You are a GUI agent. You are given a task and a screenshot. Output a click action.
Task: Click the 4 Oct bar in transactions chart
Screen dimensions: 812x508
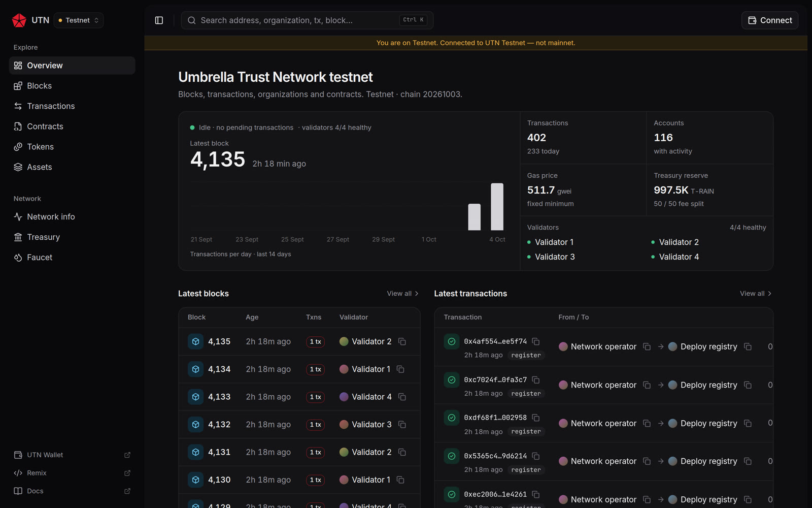click(497, 207)
